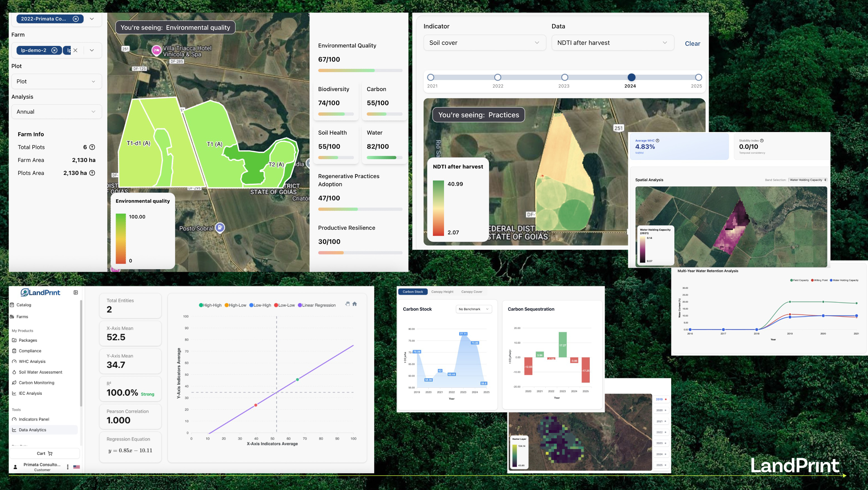Toggle the High-High legend series
Viewport: 868px width, 490px height.
210,305
